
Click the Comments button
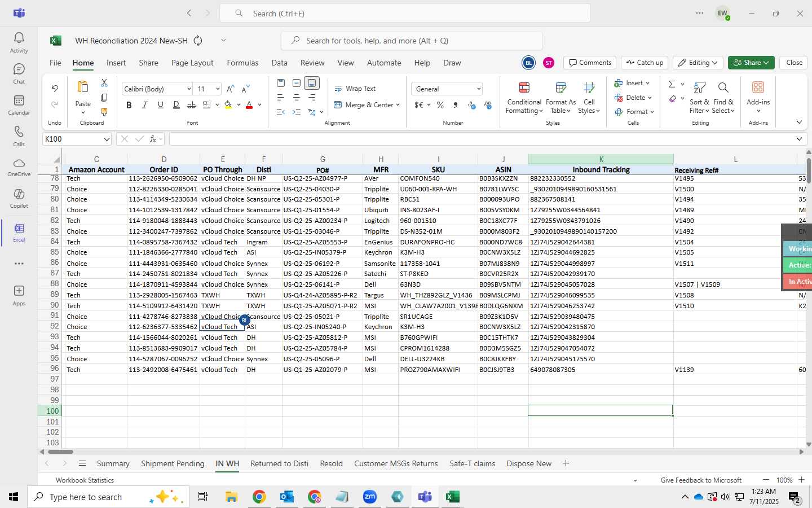pos(590,63)
